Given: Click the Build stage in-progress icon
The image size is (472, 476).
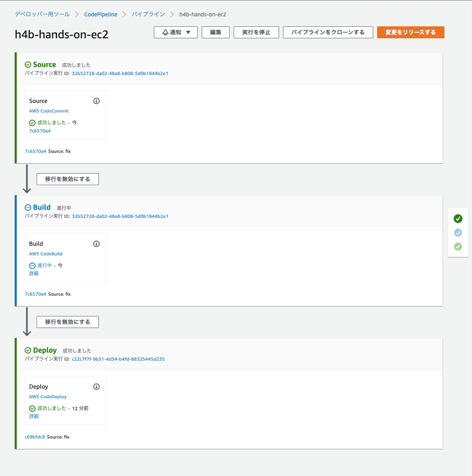Looking at the screenshot, I should coord(28,207).
